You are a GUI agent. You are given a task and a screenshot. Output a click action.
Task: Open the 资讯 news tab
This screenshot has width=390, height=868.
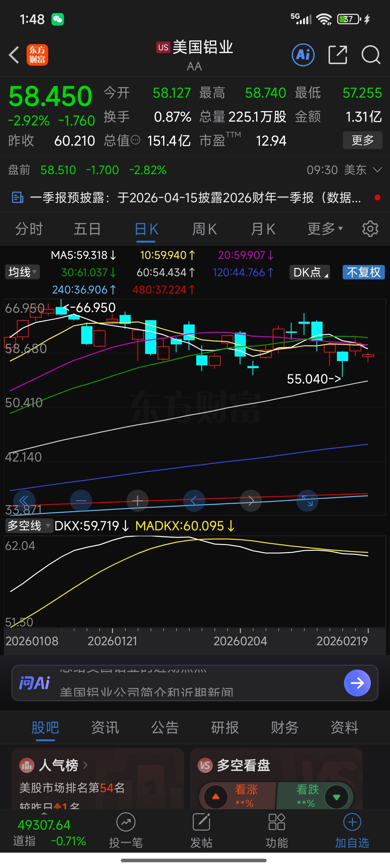105,727
